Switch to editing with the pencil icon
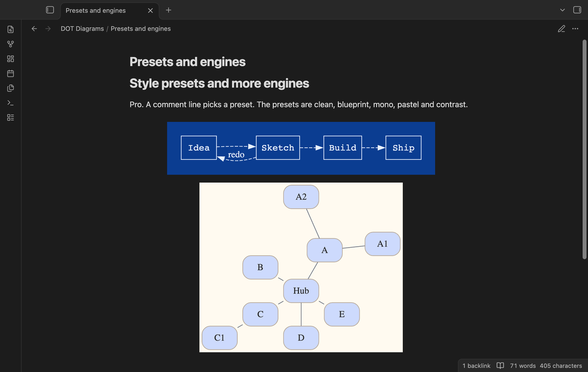Image resolution: width=588 pixels, height=372 pixels. [x=562, y=28]
